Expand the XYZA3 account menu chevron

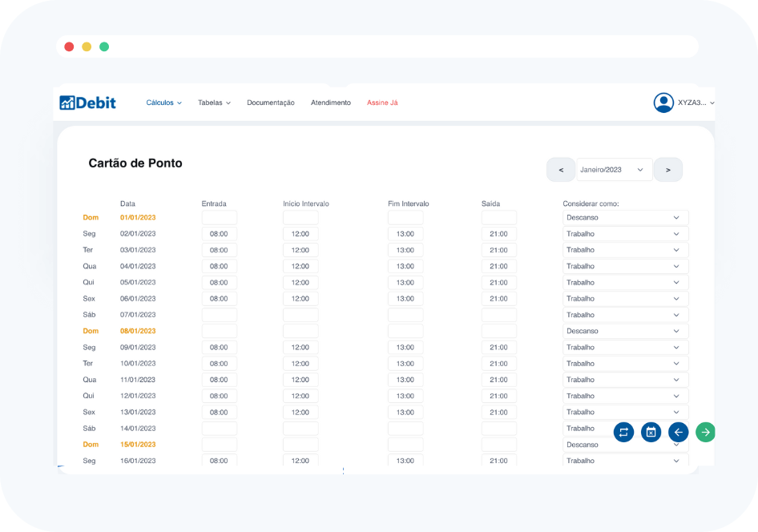point(712,103)
